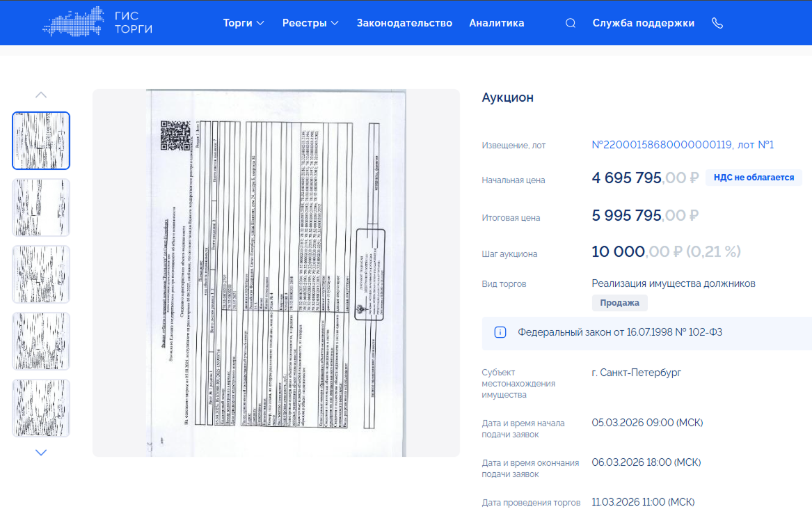The width and height of the screenshot is (812, 523).
Task: Click the Дата проведения торгов label
Action: click(x=531, y=502)
